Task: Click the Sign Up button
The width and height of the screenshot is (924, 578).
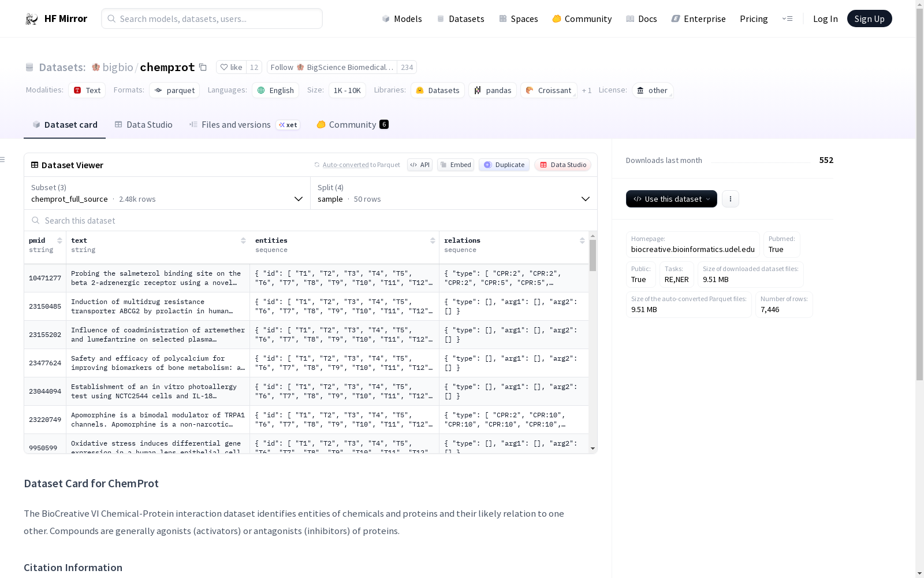Action: click(x=869, y=18)
